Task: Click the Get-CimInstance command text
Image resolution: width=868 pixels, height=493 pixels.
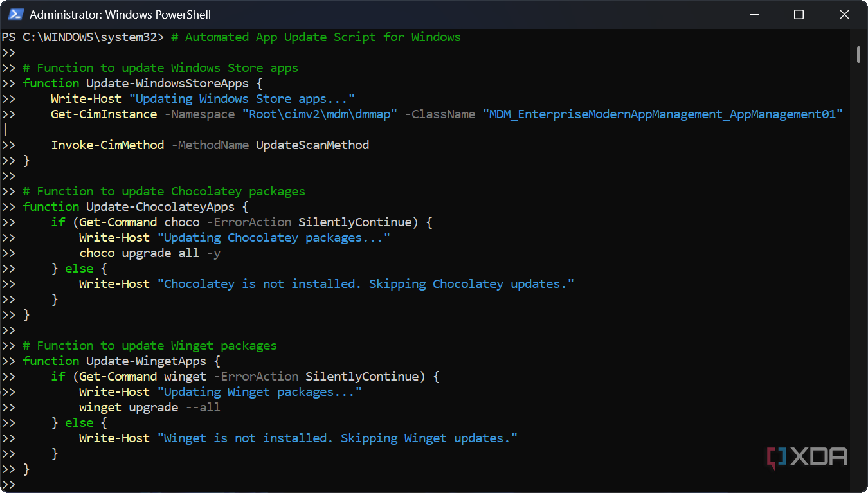Action: pos(104,114)
